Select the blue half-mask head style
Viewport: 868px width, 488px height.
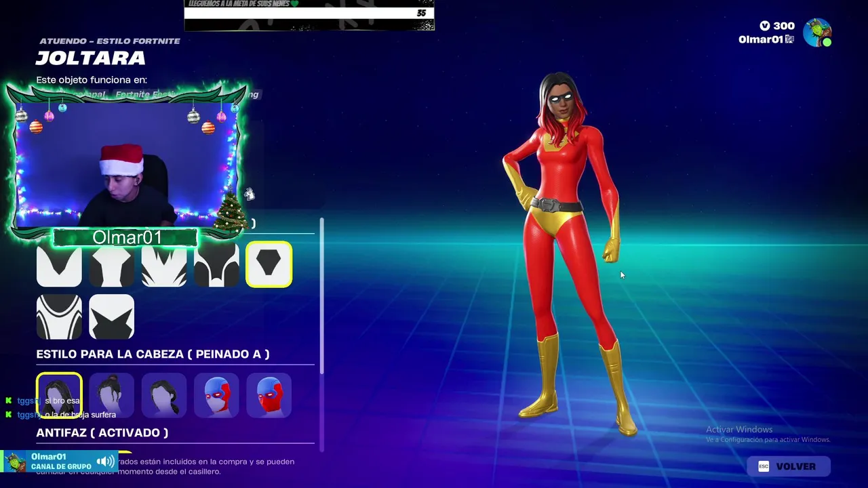click(x=217, y=395)
